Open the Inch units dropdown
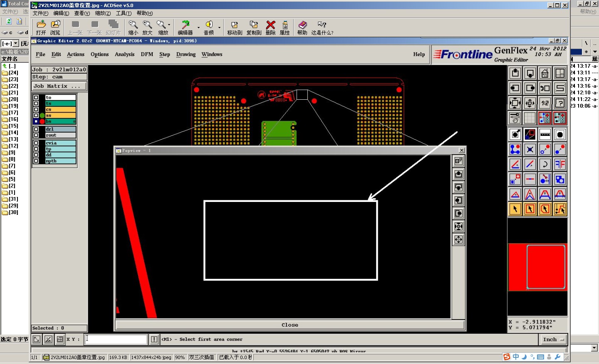The height and width of the screenshot is (364, 599). click(x=554, y=339)
